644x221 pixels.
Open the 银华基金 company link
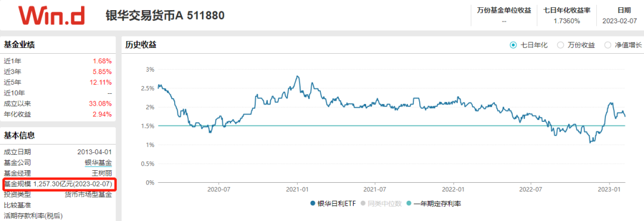98,163
